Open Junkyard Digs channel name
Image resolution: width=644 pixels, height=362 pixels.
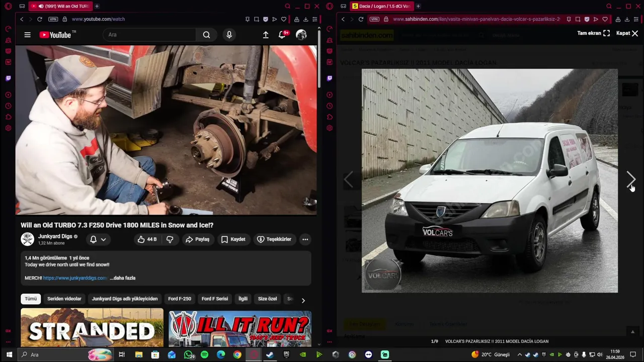[55, 236]
